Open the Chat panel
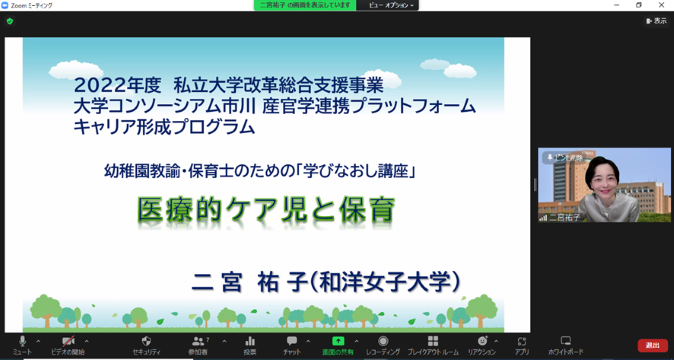Image resolution: width=674 pixels, height=360 pixels. pyautogui.click(x=292, y=345)
